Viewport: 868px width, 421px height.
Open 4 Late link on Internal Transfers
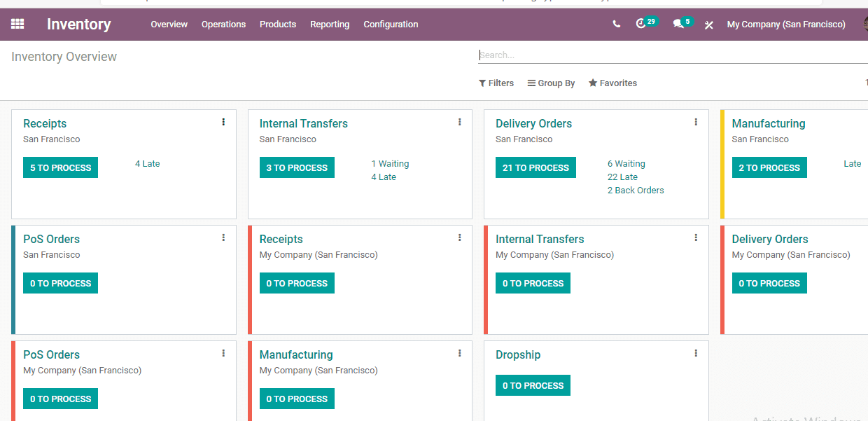click(384, 177)
